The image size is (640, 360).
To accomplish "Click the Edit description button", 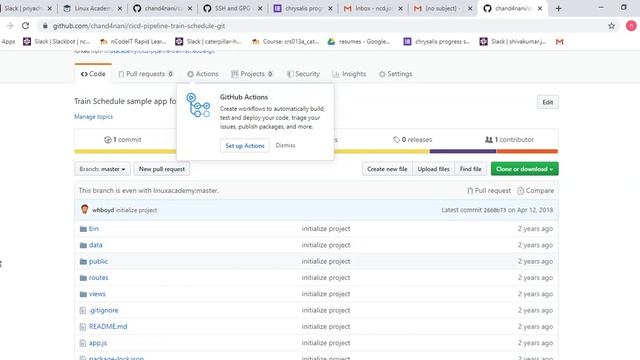I will [548, 102].
